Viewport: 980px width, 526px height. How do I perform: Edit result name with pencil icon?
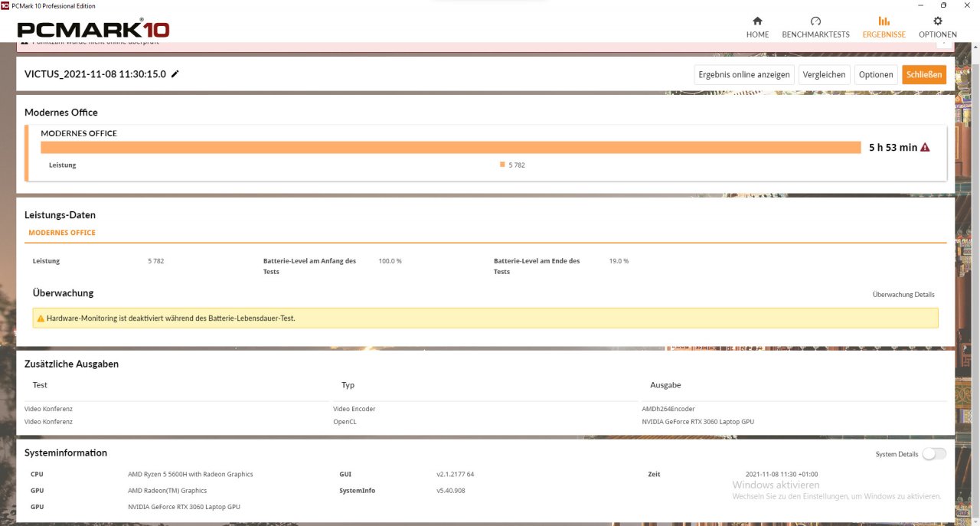click(x=175, y=74)
